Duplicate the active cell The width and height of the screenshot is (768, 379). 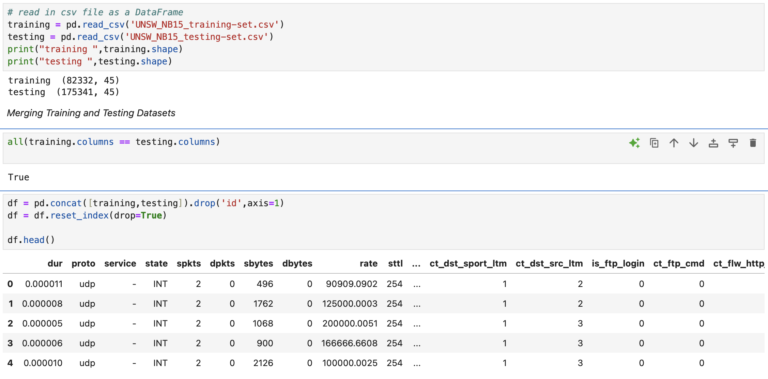click(654, 143)
